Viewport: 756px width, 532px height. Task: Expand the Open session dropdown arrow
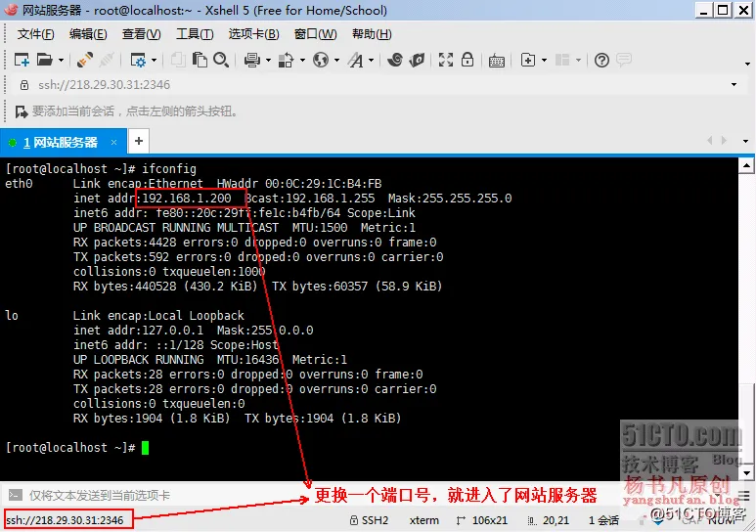point(61,61)
